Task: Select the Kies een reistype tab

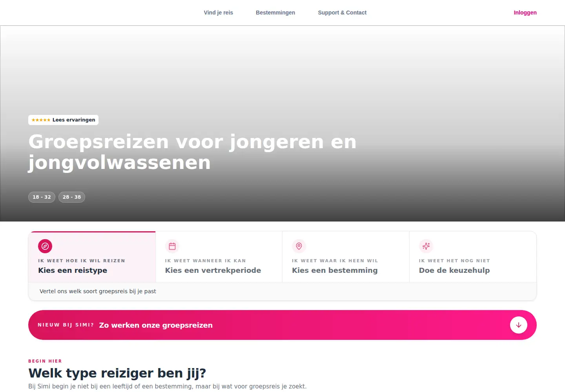Action: (x=92, y=257)
